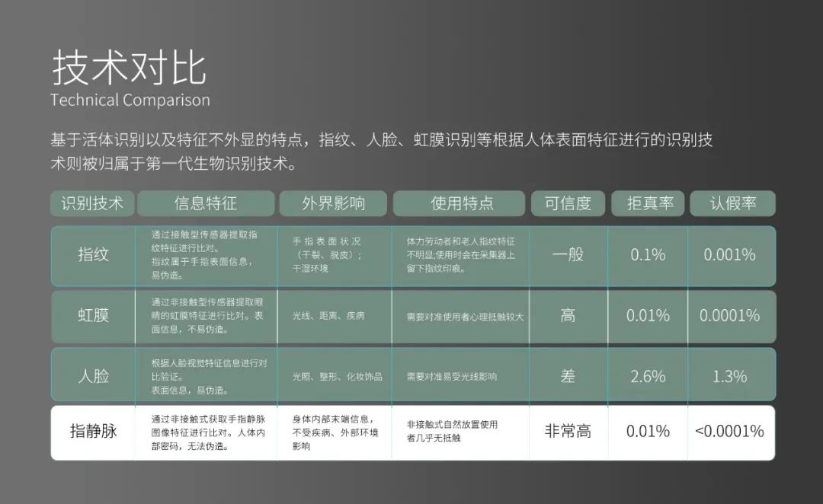
Task: Click the 虹膜 row label
Action: [x=94, y=315]
